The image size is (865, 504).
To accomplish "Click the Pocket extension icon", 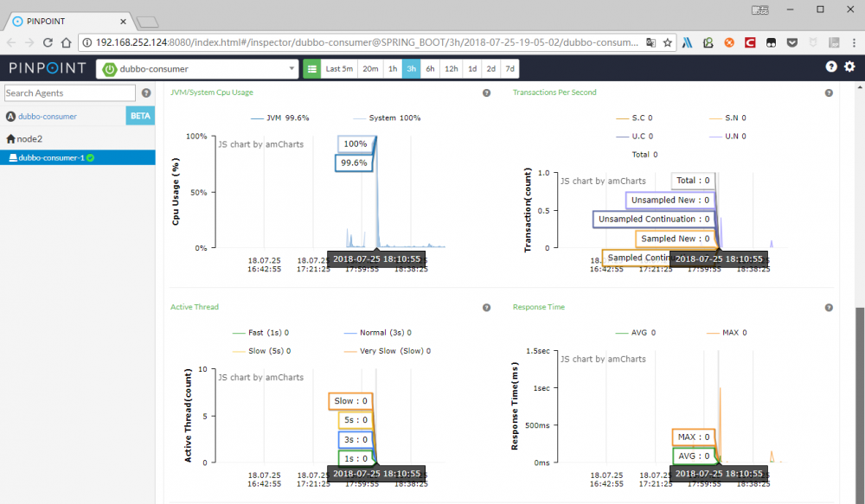I will coord(792,42).
